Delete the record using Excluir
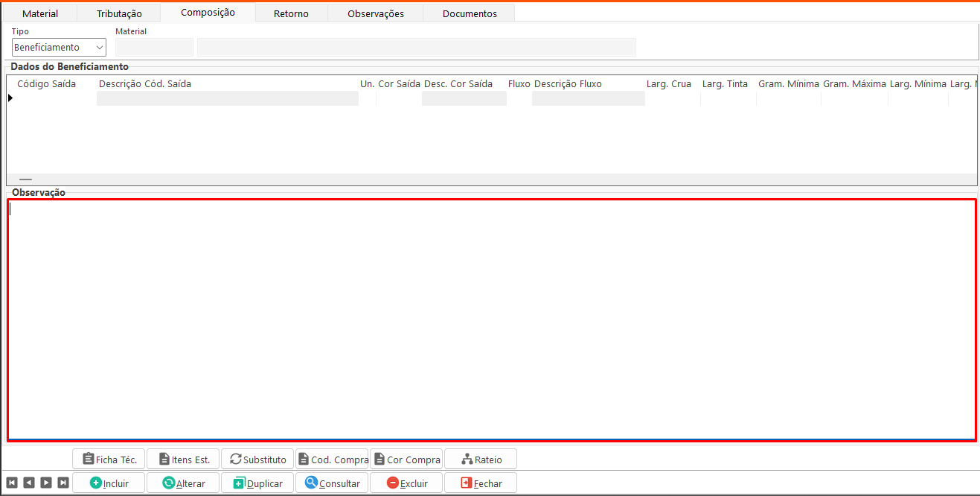This screenshot has width=980, height=496. click(x=406, y=483)
